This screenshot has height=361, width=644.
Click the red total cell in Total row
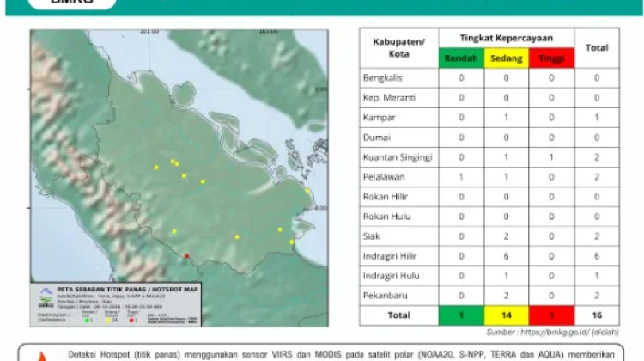pyautogui.click(x=551, y=315)
